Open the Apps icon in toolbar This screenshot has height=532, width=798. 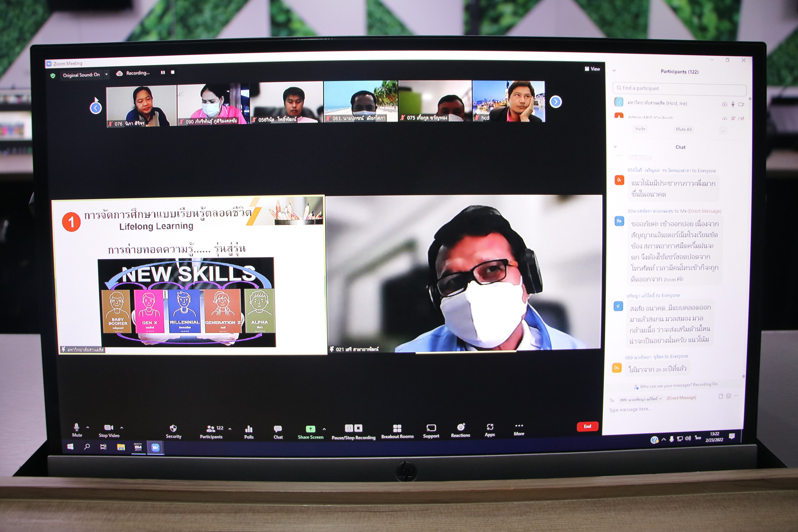click(x=490, y=427)
